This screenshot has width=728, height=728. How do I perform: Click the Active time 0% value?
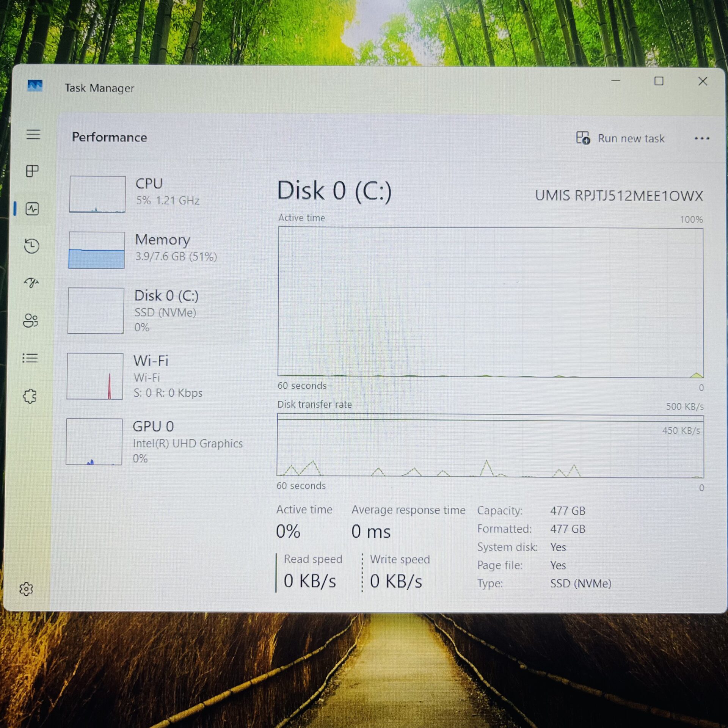[x=288, y=531]
